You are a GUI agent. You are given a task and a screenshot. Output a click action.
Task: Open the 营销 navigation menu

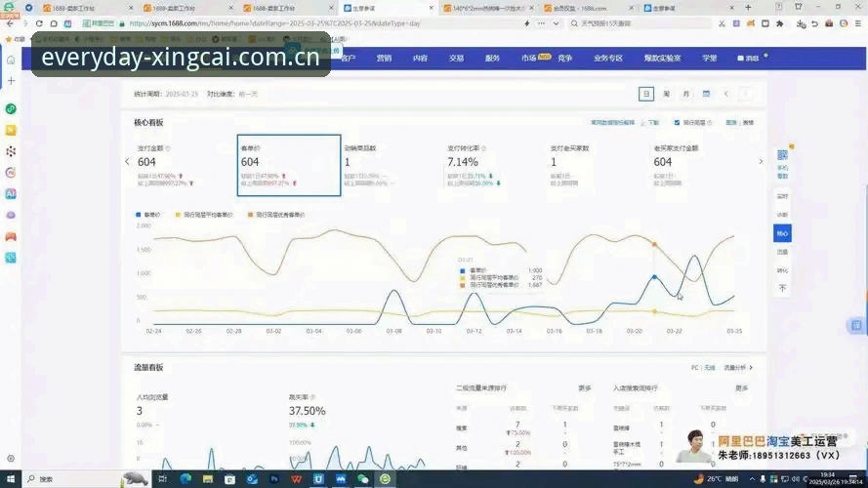coord(384,59)
